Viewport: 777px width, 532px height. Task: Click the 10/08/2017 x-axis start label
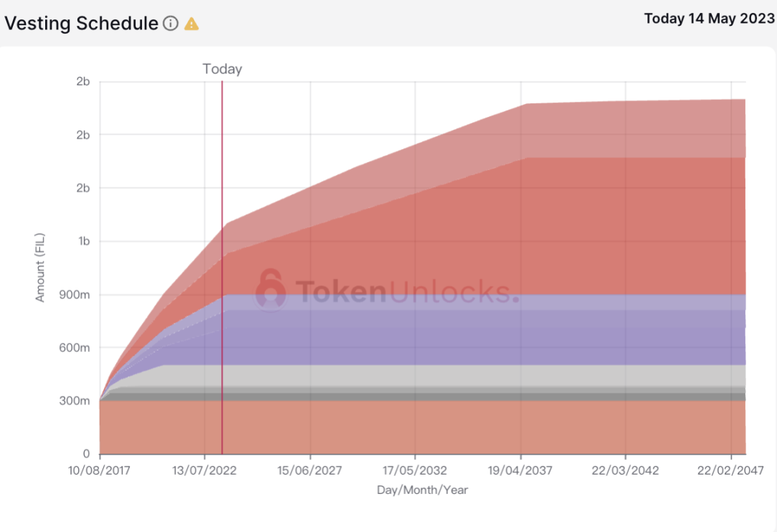(x=99, y=470)
